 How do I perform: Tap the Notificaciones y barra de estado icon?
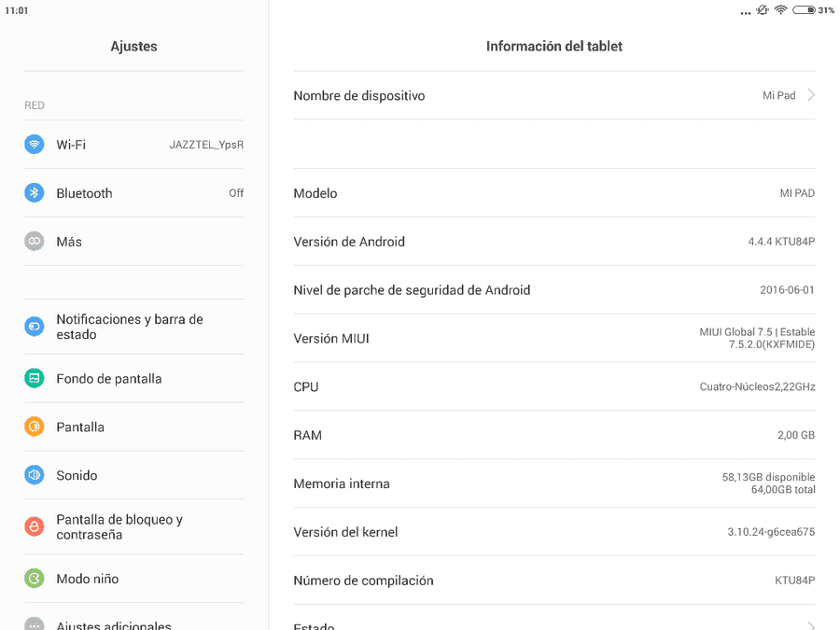click(35, 327)
